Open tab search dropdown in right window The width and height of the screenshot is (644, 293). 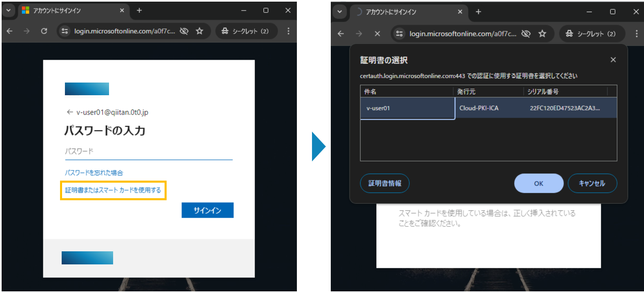339,12
